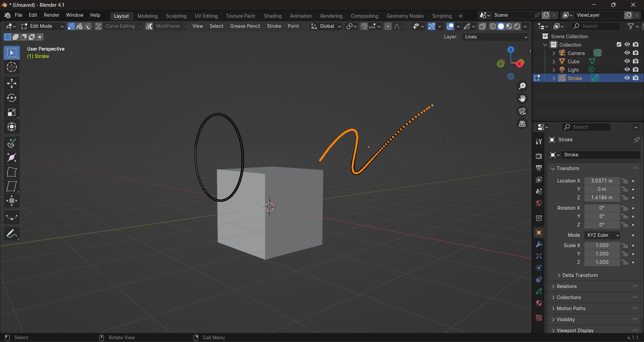Select the Transform Fill tool
Image resolution: width=644 pixels, height=342 pixels.
click(12, 218)
